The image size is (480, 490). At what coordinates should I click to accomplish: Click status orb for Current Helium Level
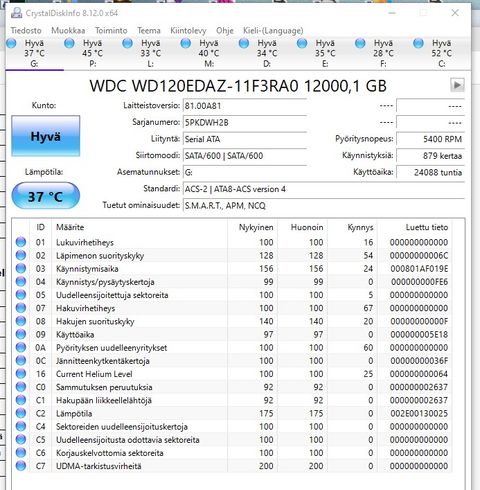point(21,374)
